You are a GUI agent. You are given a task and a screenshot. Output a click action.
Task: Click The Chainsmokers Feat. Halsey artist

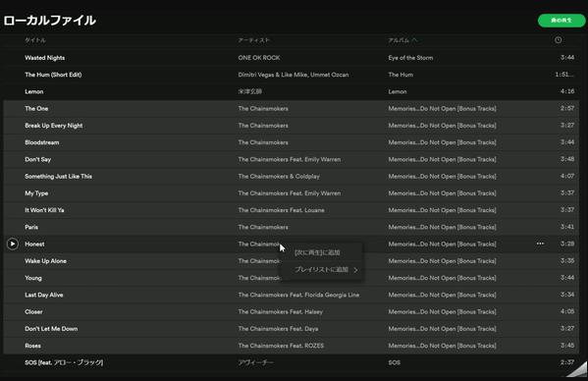[x=281, y=312]
